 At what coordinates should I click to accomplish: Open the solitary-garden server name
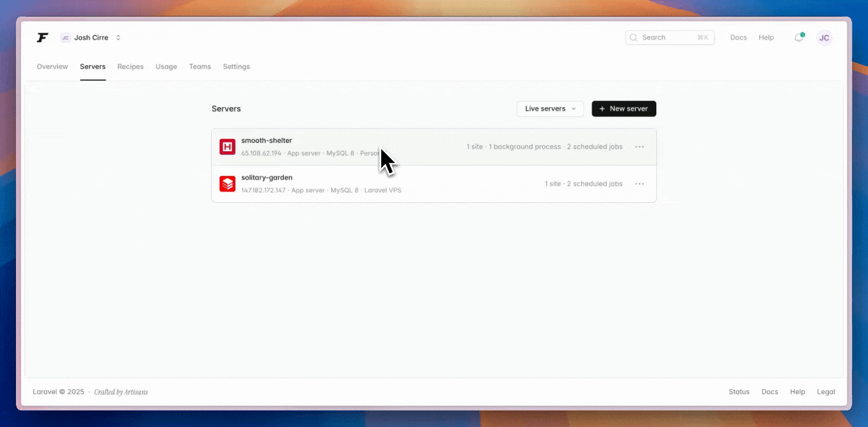coord(267,178)
